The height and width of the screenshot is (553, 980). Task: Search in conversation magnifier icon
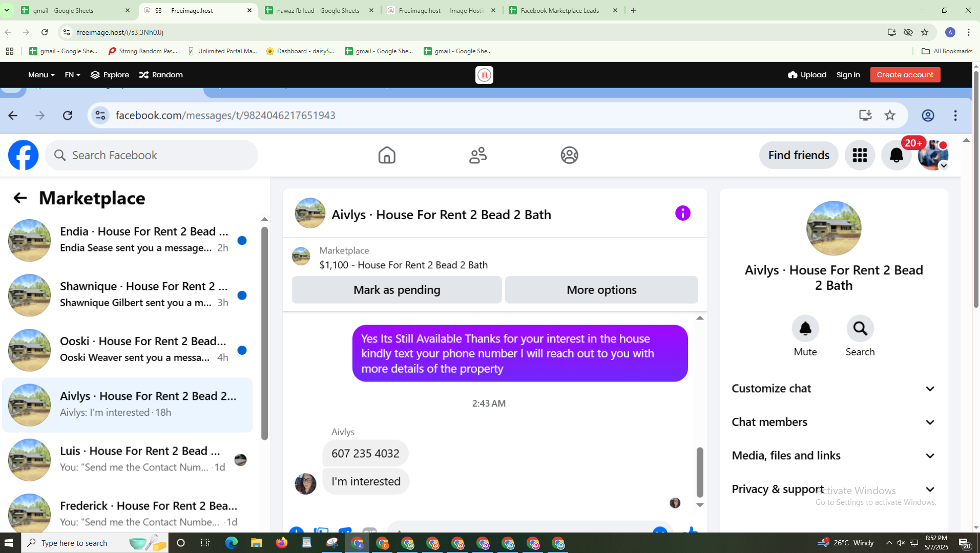click(860, 328)
